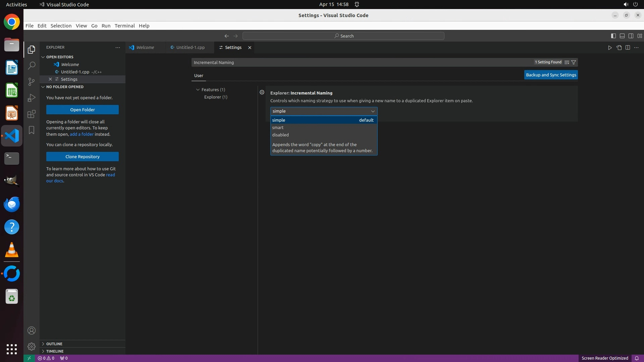
Task: Open the Terminal menu
Action: pyautogui.click(x=124, y=26)
